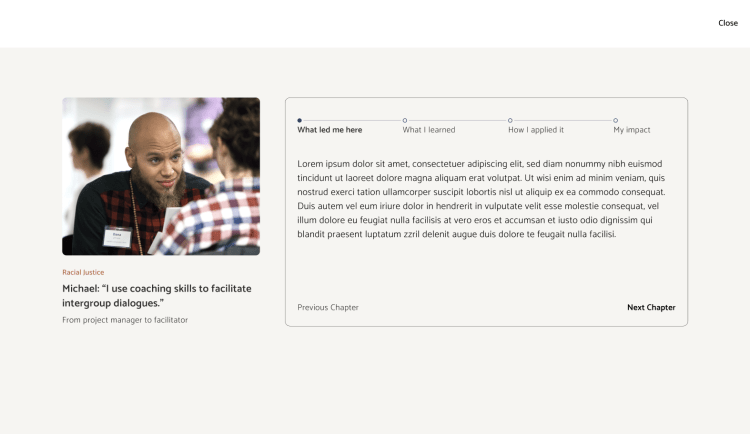
Task: Jump to the 'How I applied it' label
Action: coord(535,130)
